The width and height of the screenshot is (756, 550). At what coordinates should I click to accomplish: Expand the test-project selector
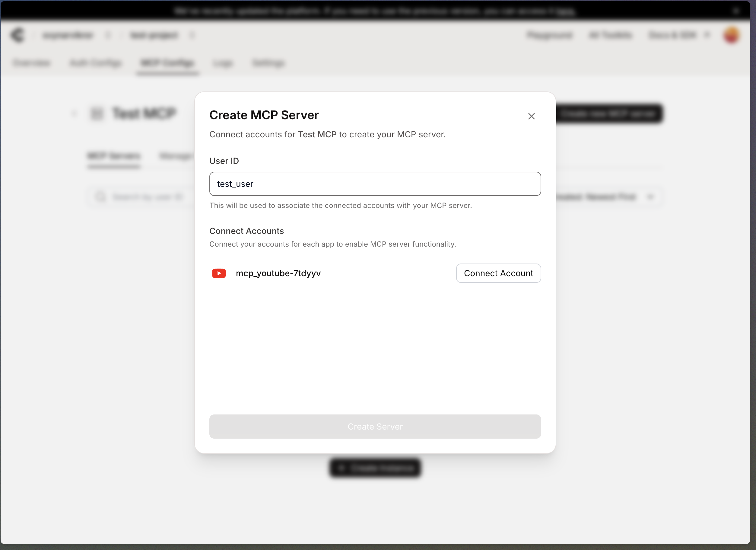coord(192,35)
